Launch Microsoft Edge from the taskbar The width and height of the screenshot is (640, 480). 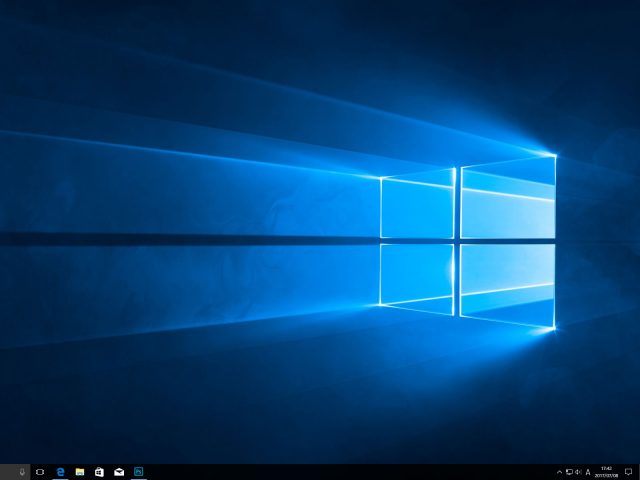60,472
